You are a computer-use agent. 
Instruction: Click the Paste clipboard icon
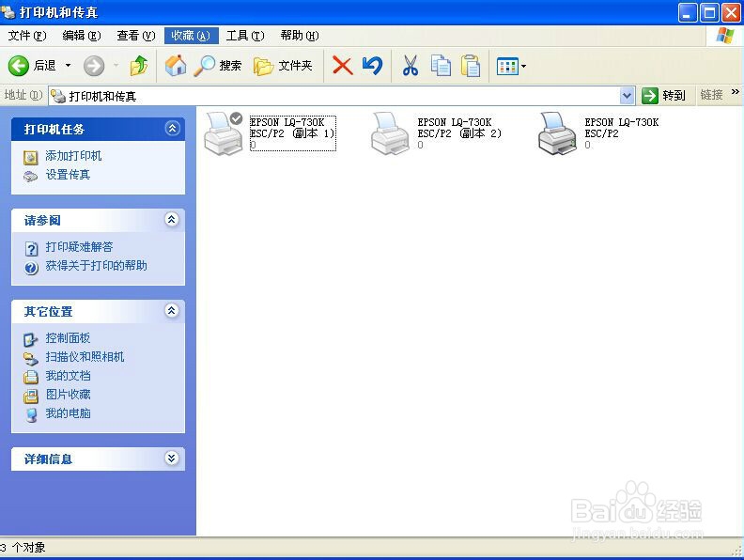pyautogui.click(x=471, y=66)
